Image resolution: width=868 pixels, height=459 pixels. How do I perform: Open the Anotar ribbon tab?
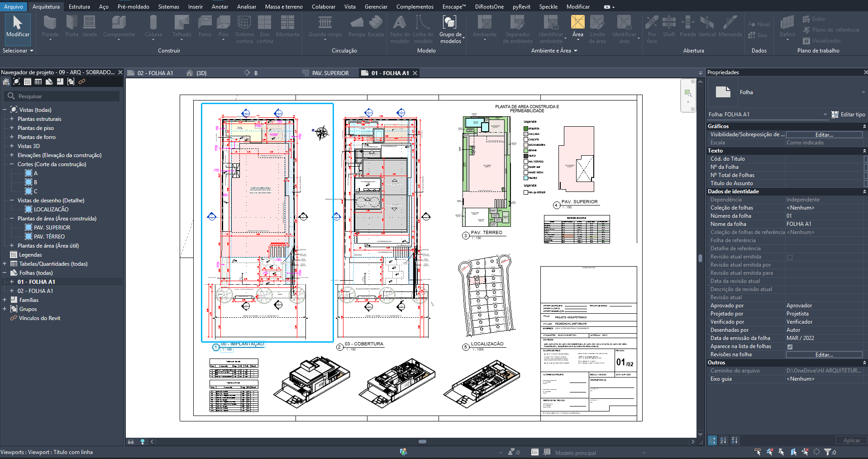click(220, 6)
